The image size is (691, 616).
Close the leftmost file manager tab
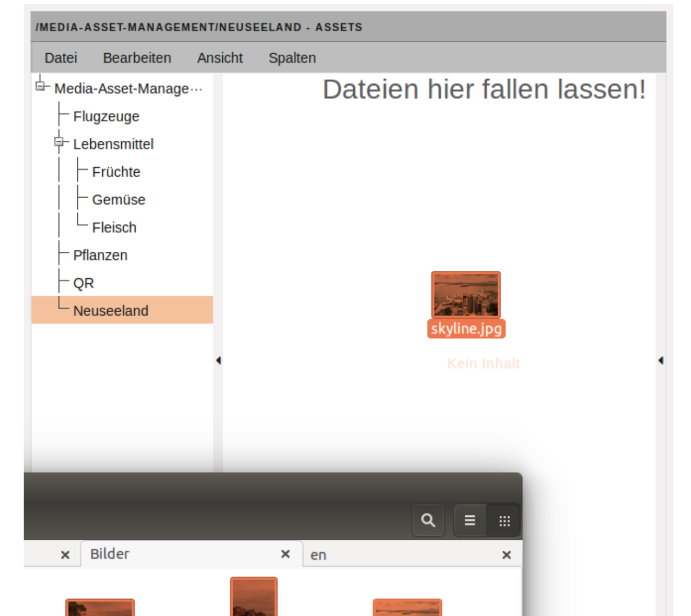pyautogui.click(x=65, y=555)
